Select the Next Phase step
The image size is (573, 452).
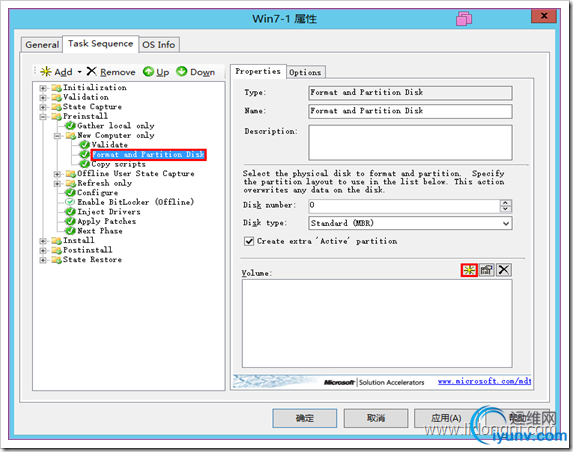pos(100,231)
